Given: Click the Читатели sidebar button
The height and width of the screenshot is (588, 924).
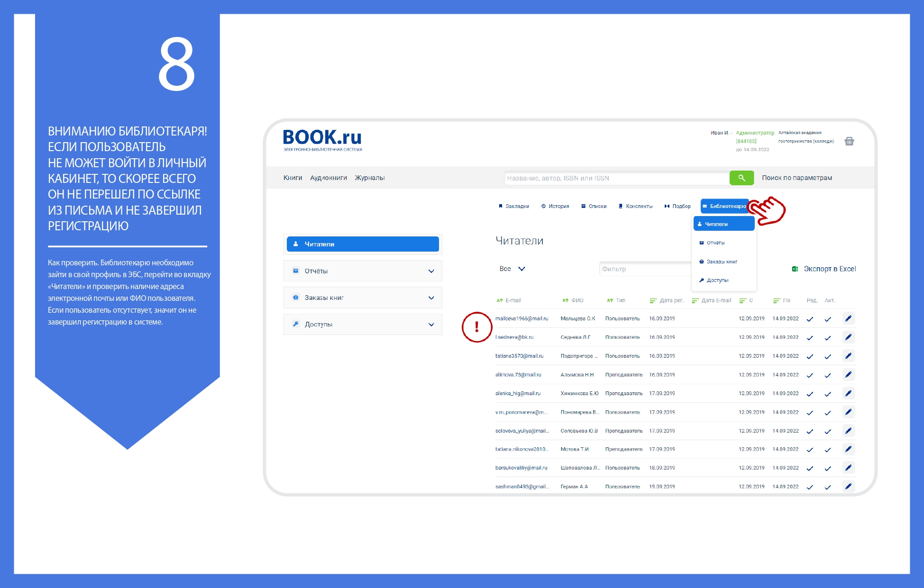Looking at the screenshot, I should tap(363, 244).
